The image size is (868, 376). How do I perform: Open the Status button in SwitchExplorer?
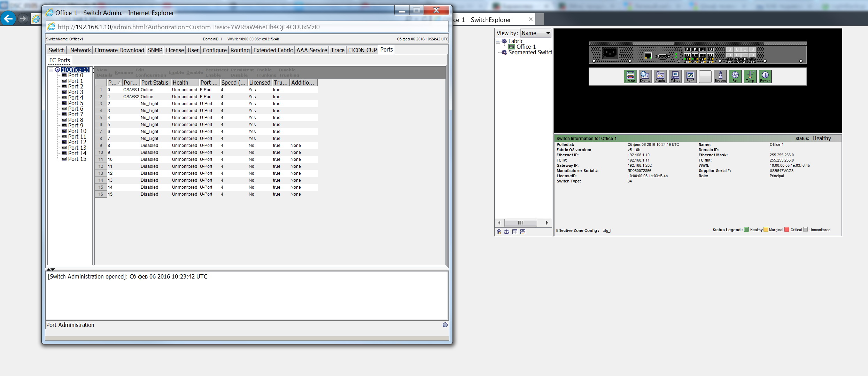630,77
